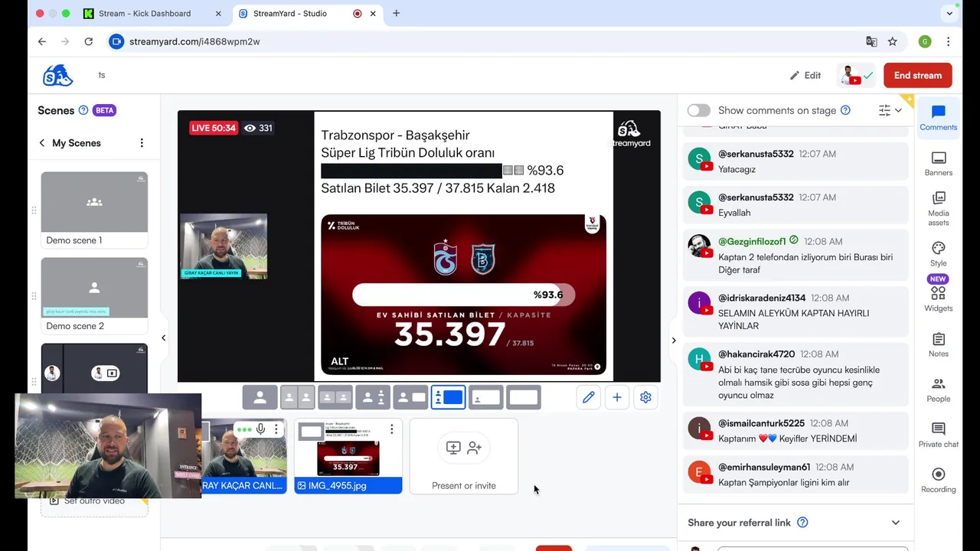Expand Share your referral link section
980x551 pixels.
[x=895, y=523]
